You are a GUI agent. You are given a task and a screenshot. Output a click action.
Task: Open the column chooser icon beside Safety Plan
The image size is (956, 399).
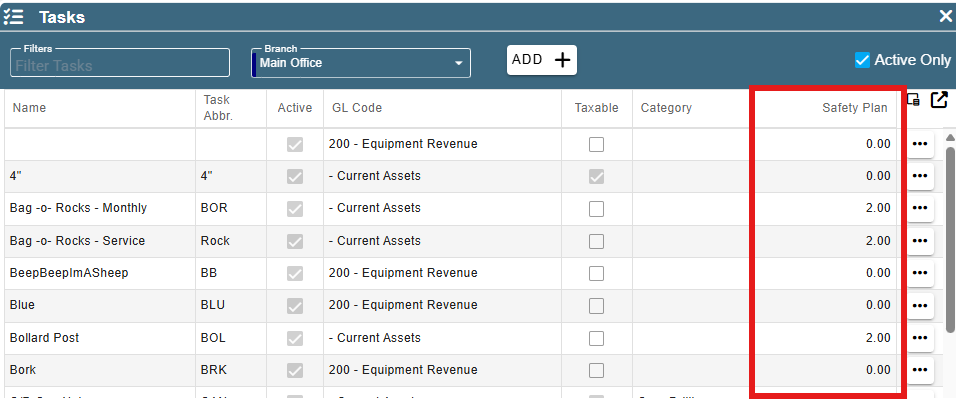tap(913, 100)
